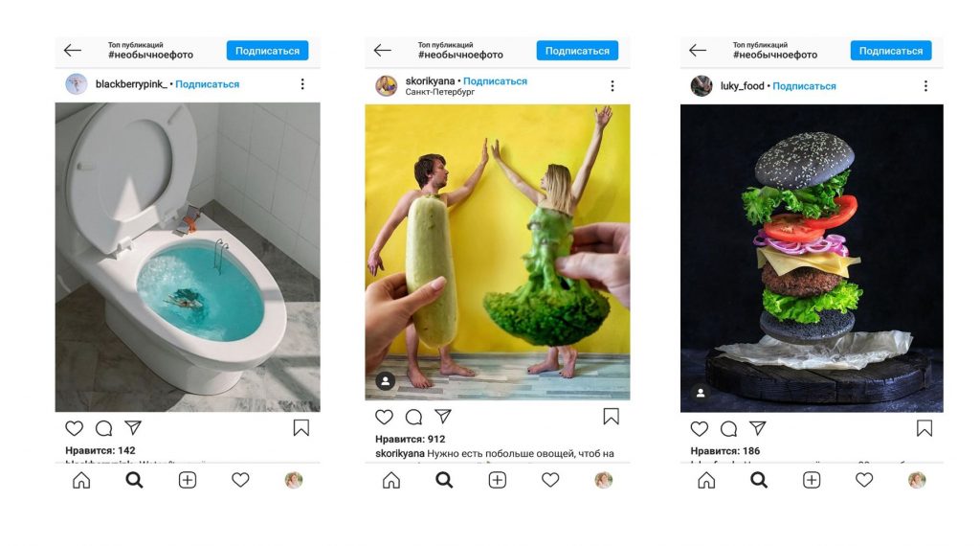Screen dimensions: 980x546
Task: Toggle the bookmark on the luky_food burger post
Action: tap(924, 428)
